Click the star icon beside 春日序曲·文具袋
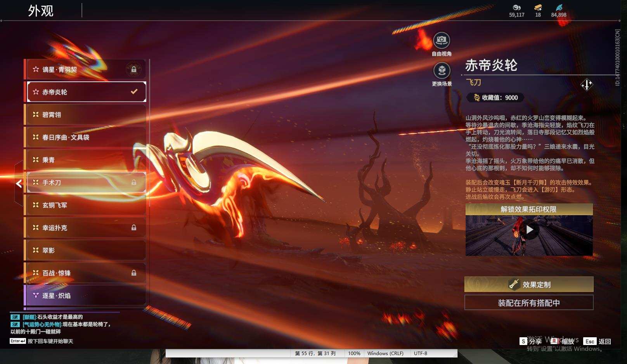Screen dimensions: 627x364 (x=36, y=137)
